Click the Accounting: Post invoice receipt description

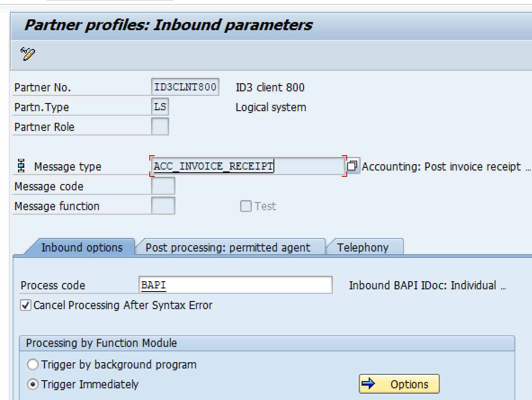[x=441, y=166]
